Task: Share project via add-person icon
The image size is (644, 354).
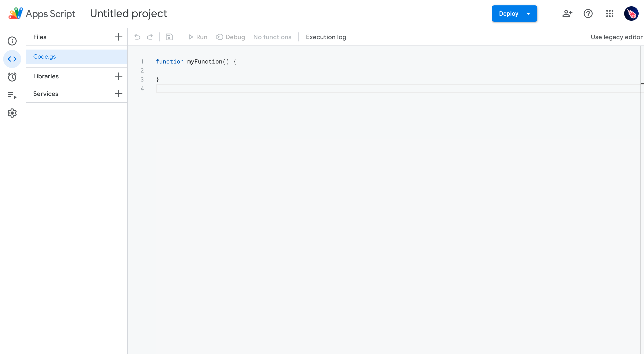Action: click(x=567, y=14)
